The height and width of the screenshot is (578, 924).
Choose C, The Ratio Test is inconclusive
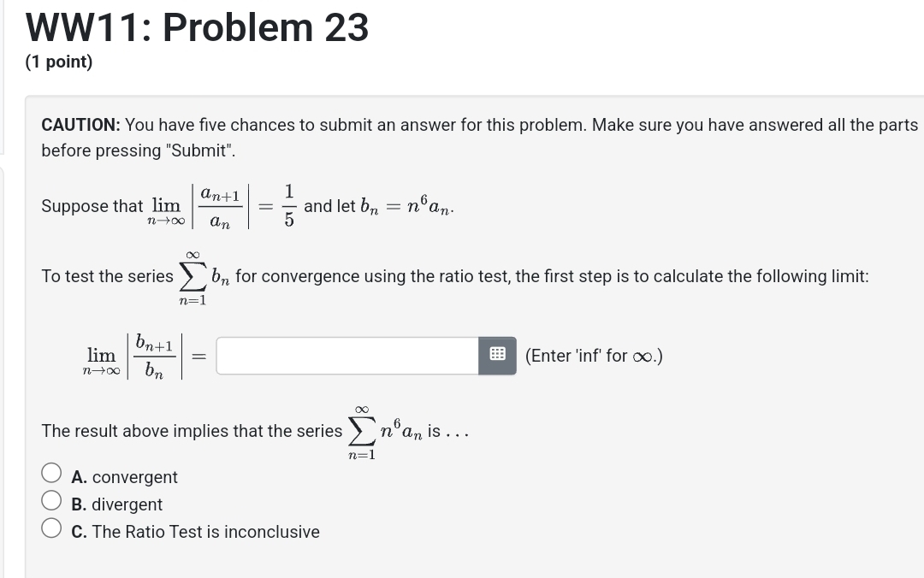tap(51, 526)
